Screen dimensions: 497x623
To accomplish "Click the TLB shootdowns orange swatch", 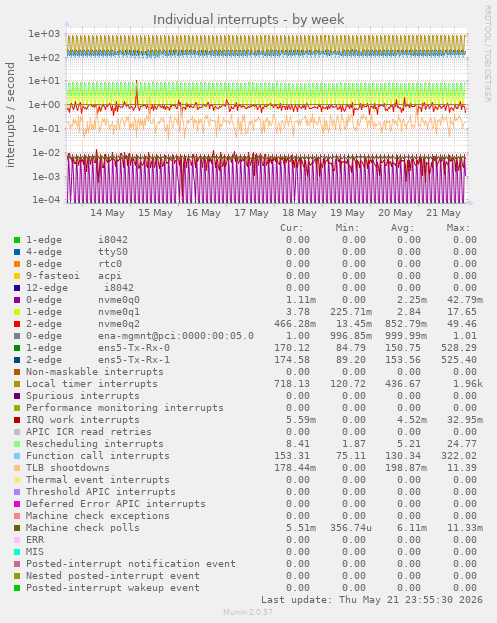I will pos(17,468).
